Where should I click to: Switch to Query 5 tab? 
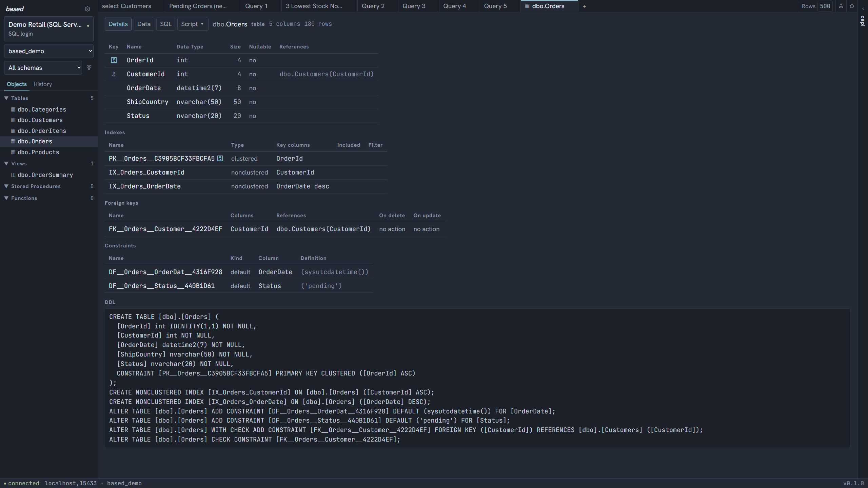click(500, 6)
